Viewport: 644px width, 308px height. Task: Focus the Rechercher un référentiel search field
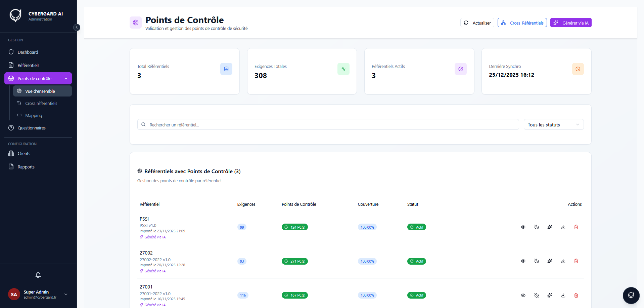[x=328, y=125]
